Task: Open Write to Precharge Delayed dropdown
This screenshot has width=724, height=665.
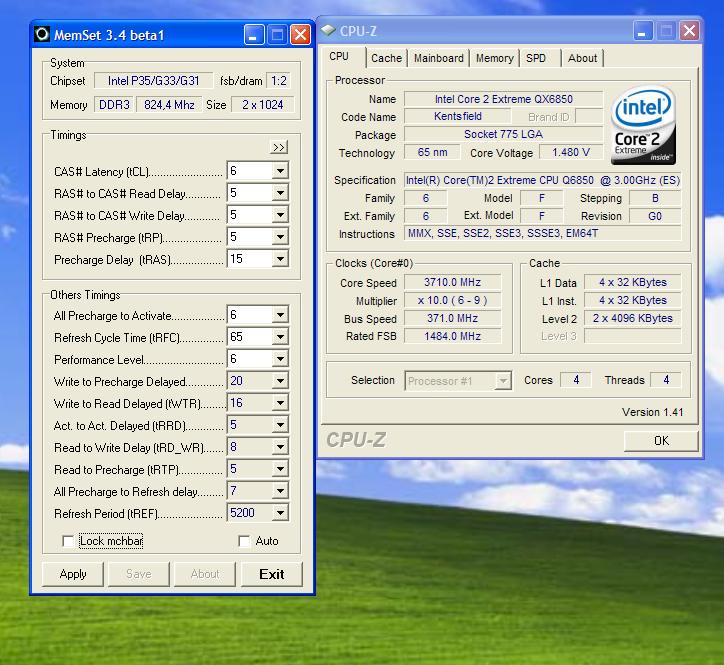Action: click(x=280, y=381)
